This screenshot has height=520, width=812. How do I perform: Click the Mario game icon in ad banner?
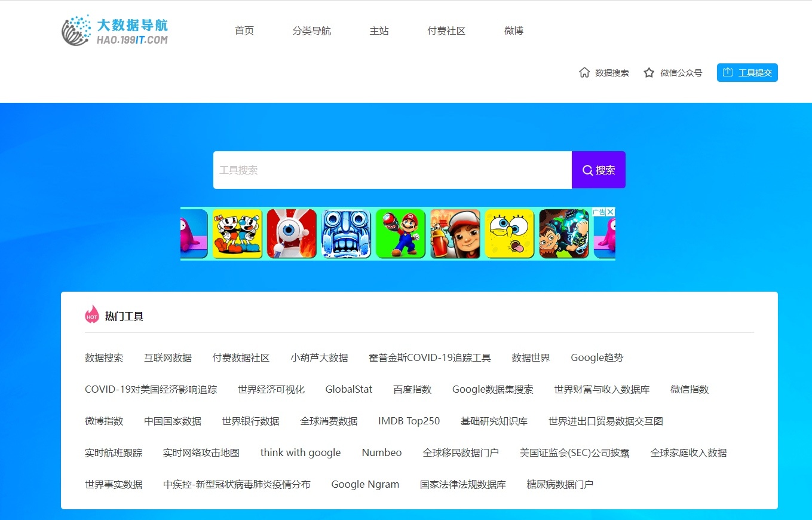[400, 234]
